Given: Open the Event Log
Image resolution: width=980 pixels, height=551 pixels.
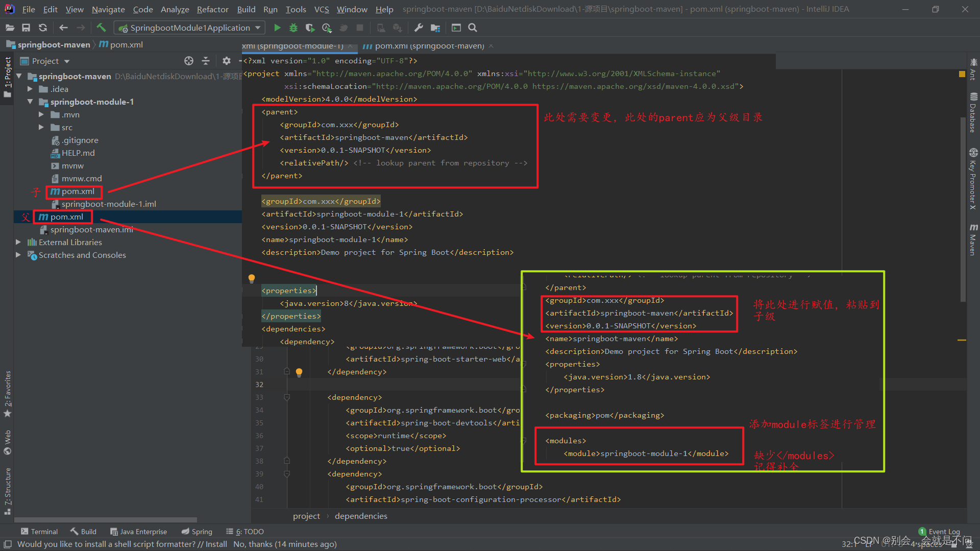Looking at the screenshot, I should click(939, 532).
